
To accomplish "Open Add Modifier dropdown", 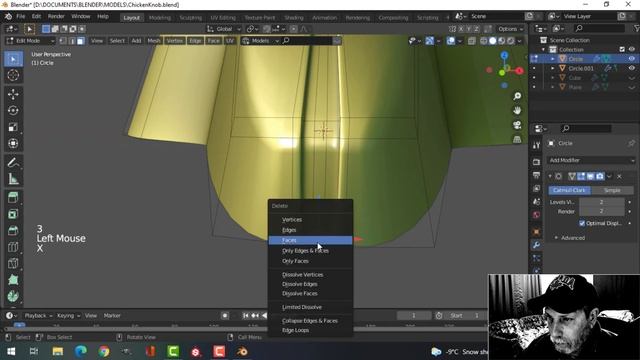I will (591, 160).
